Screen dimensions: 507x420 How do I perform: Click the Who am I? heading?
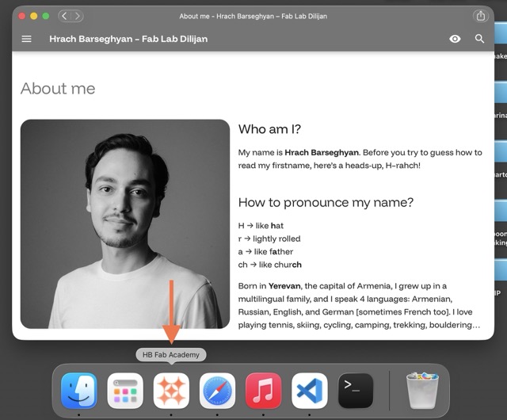(269, 129)
